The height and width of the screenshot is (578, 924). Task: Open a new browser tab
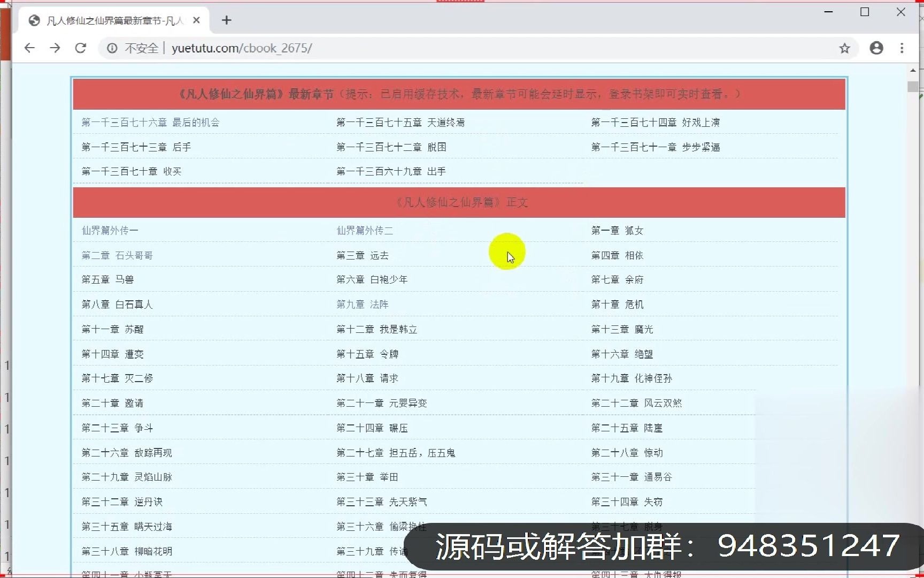pyautogui.click(x=227, y=20)
